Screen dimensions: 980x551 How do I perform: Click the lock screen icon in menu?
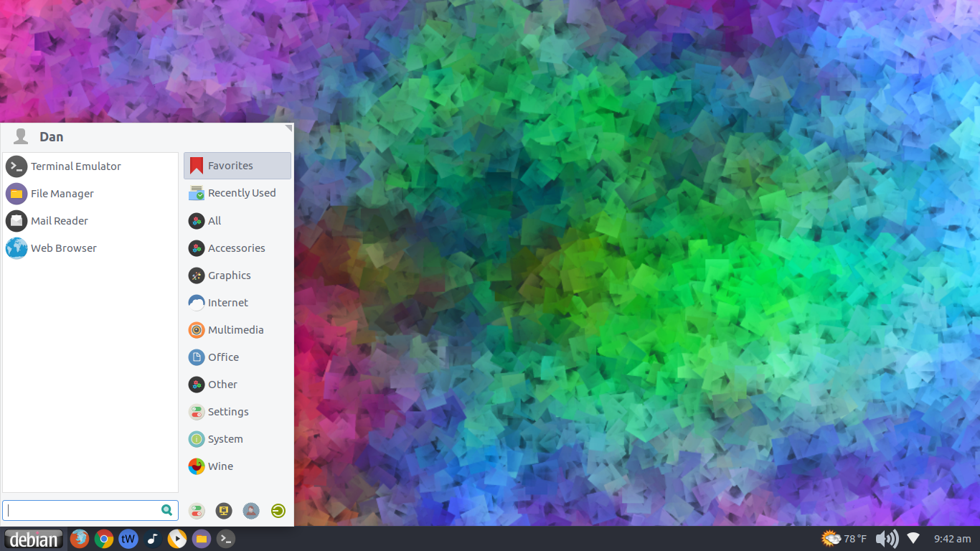pos(224,511)
